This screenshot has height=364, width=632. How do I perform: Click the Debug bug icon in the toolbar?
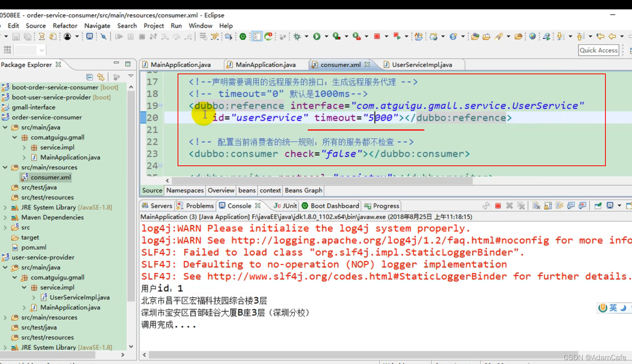[297, 37]
